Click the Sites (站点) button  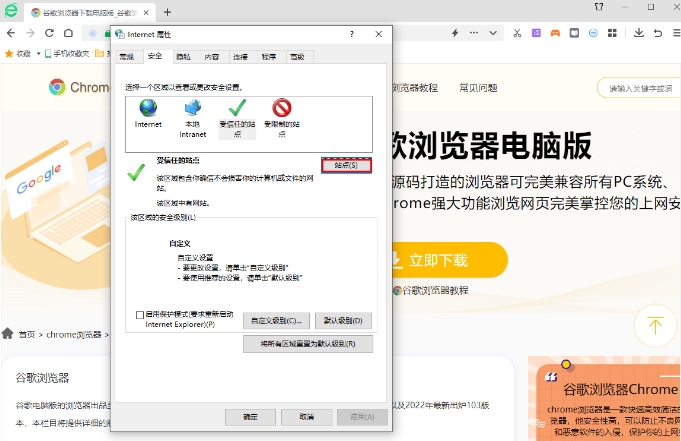pos(346,165)
